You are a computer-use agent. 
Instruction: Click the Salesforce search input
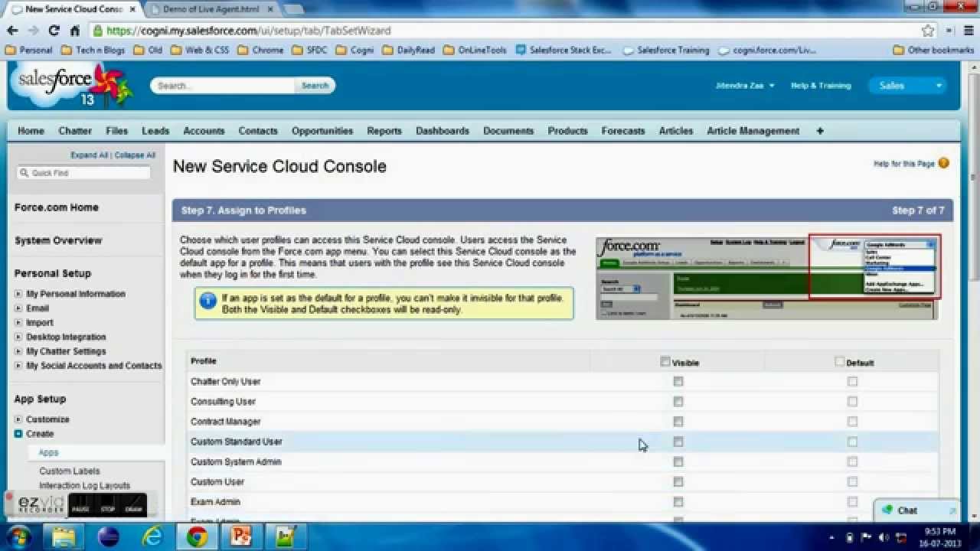coord(223,86)
